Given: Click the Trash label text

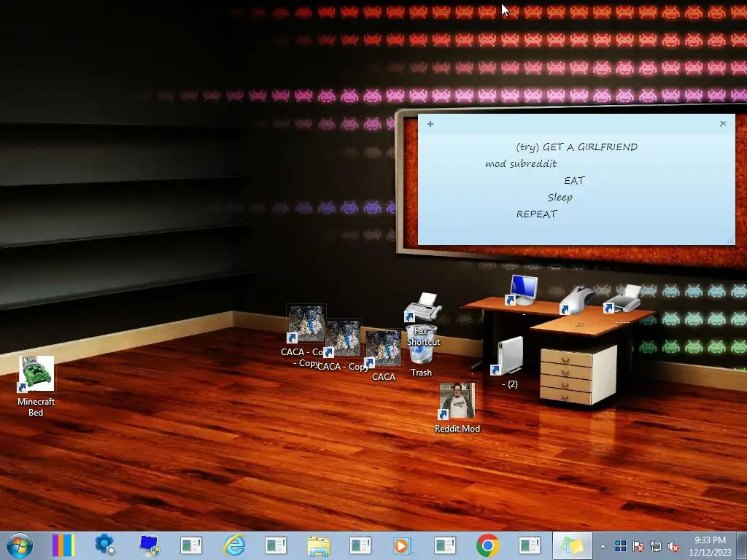Looking at the screenshot, I should 421,373.
